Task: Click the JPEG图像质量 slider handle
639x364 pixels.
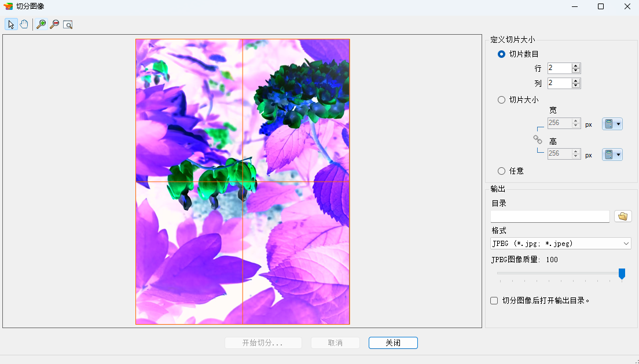Action: tap(622, 273)
